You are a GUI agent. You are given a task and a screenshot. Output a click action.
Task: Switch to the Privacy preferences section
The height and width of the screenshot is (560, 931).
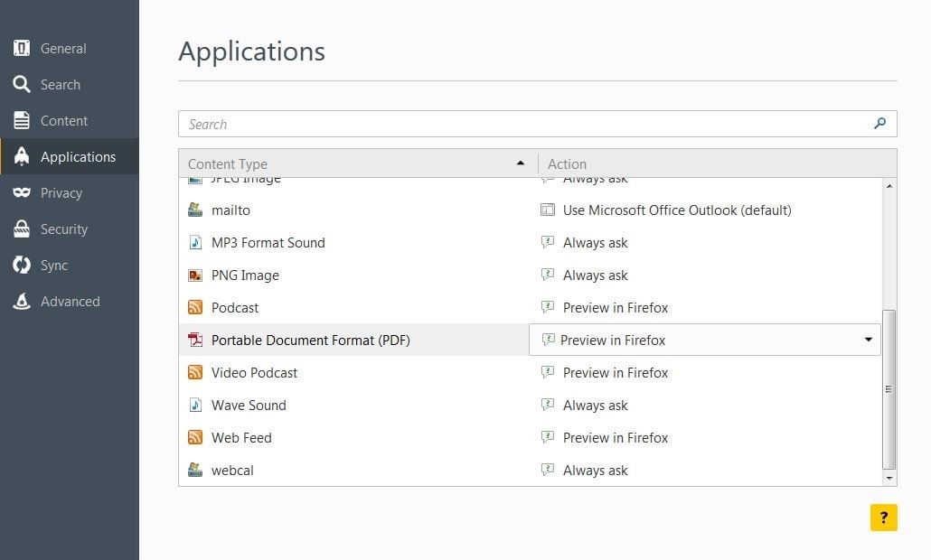70,192
